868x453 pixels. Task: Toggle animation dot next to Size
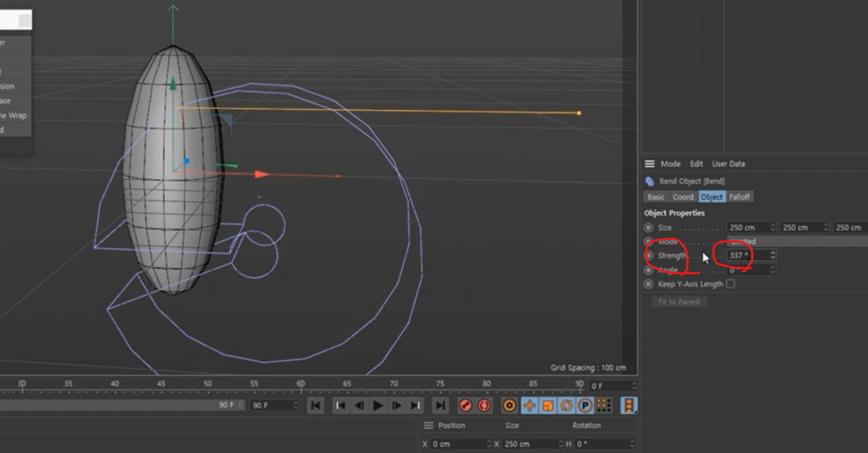pos(649,228)
